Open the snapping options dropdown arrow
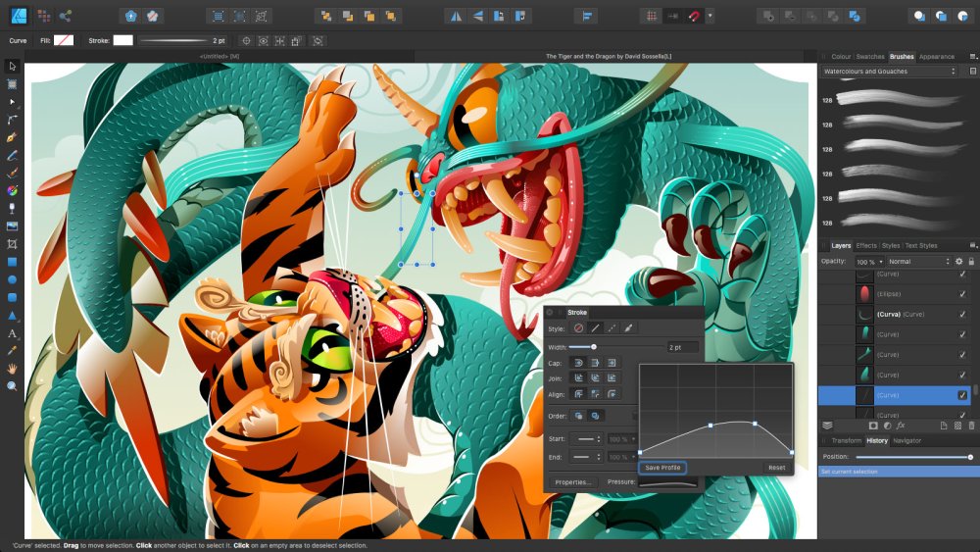Viewport: 980px width, 552px height. point(710,17)
